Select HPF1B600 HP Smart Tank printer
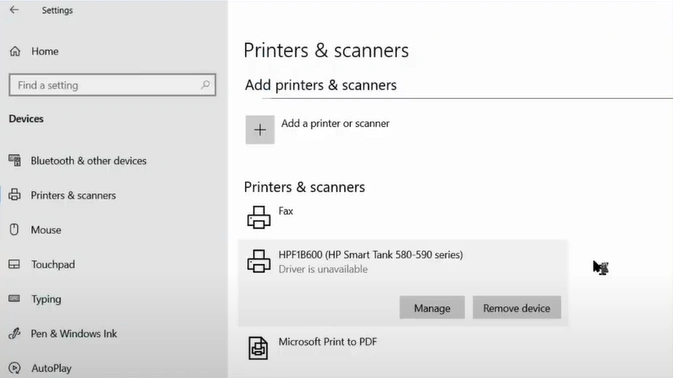 click(x=371, y=254)
